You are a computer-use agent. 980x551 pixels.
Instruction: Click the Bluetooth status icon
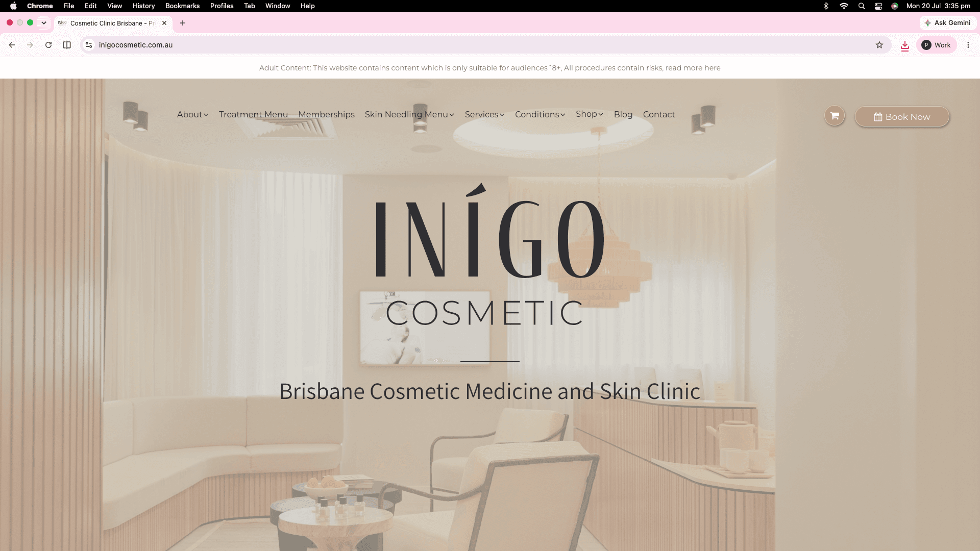(x=826, y=6)
